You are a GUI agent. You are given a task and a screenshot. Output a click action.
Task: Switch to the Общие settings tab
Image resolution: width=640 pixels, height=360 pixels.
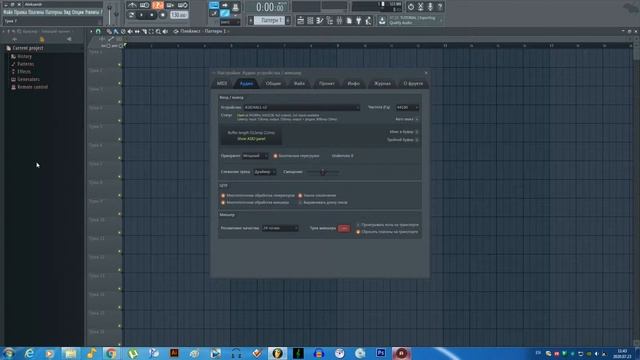[x=273, y=83]
